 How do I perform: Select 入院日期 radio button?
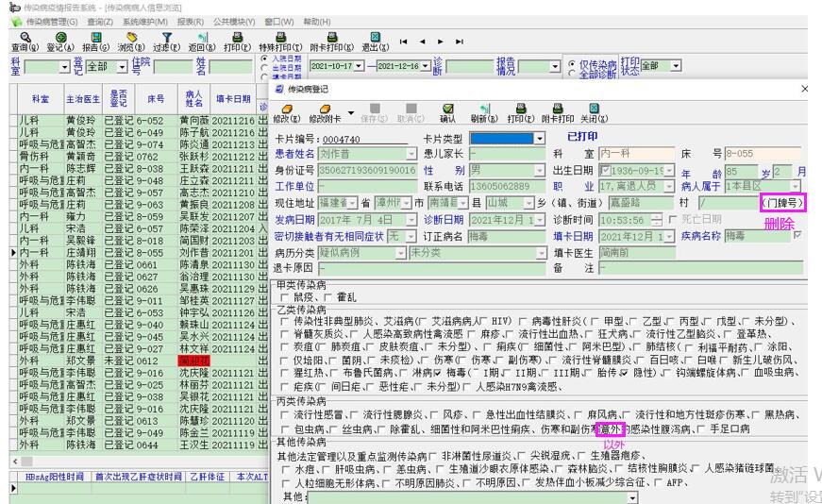coord(265,59)
